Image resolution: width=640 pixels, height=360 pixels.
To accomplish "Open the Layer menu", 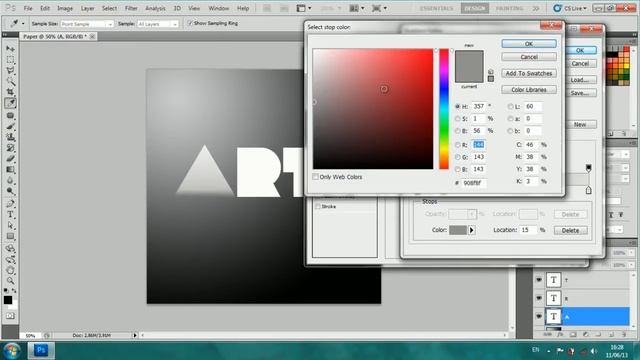I will coord(87,8).
